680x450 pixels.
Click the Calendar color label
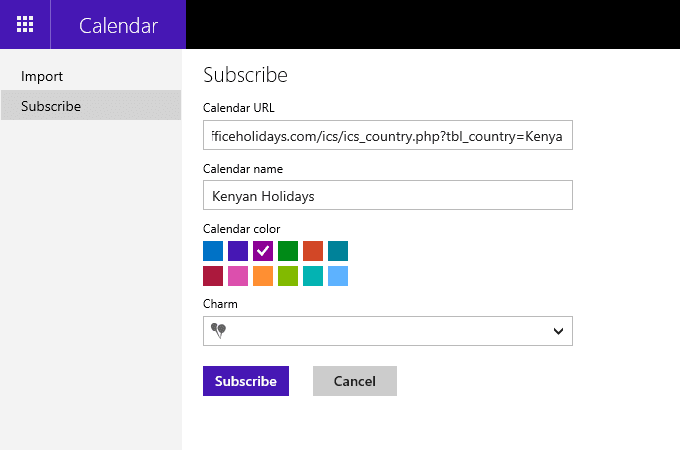click(x=242, y=229)
